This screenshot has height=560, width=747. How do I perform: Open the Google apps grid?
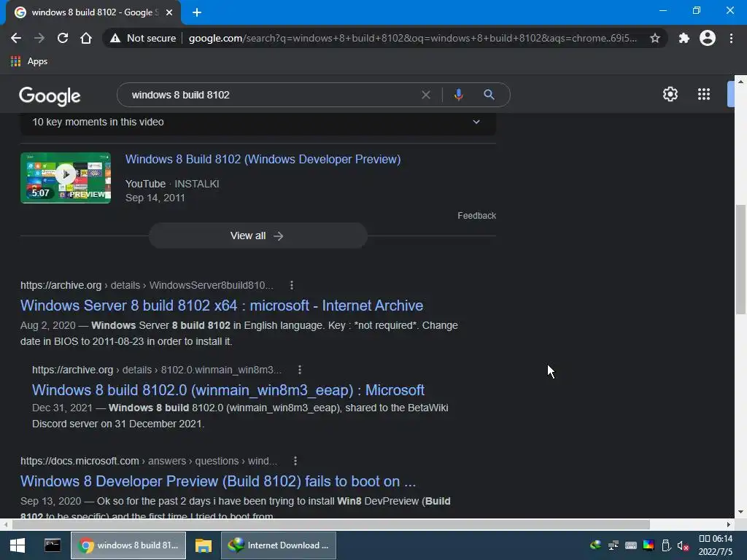(x=704, y=94)
